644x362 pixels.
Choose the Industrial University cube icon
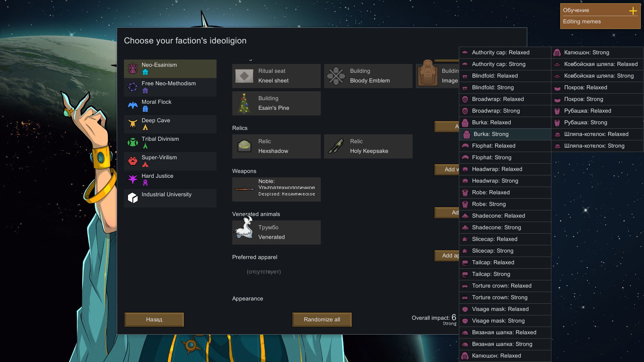(x=133, y=198)
